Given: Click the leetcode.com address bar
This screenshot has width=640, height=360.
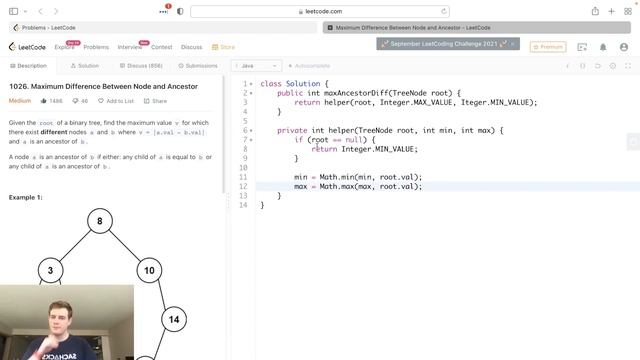Looking at the screenshot, I should [320, 11].
